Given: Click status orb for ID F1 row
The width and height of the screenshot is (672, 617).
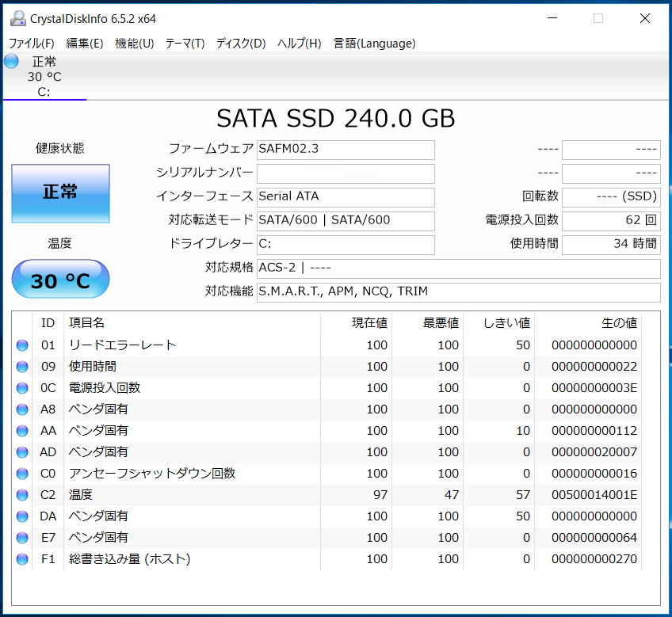Looking at the screenshot, I should pos(22,559).
